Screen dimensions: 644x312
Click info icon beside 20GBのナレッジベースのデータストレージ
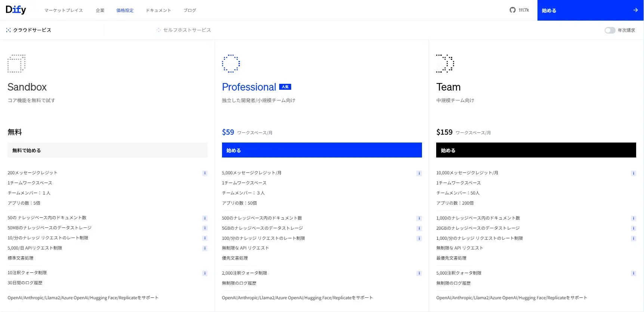634,228
